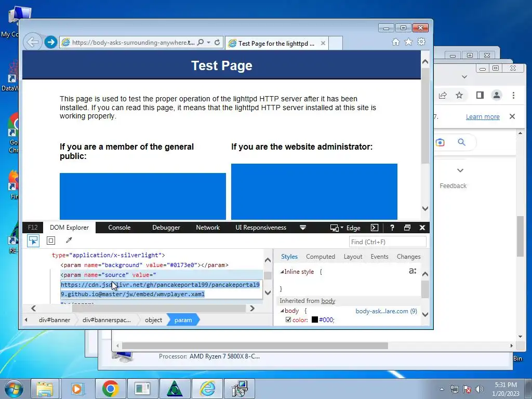Image resolution: width=532 pixels, height=399 pixels.
Task: Close the Test Page tab
Action: 323,44
